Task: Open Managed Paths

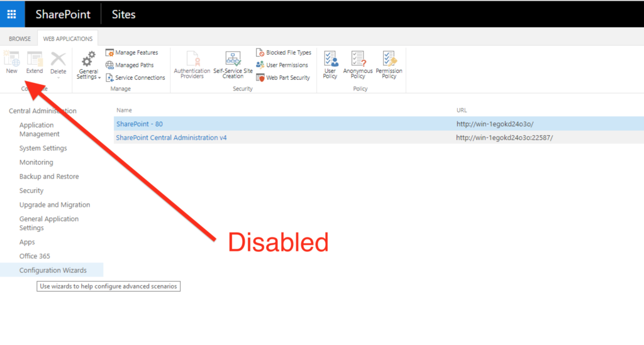Action: click(x=130, y=65)
